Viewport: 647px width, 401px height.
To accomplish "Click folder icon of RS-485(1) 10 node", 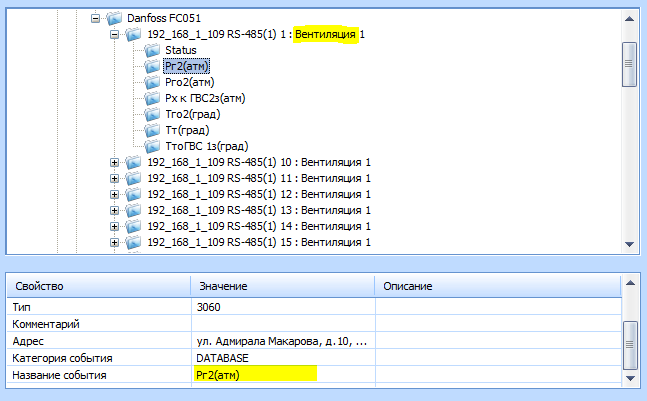I will [x=134, y=162].
